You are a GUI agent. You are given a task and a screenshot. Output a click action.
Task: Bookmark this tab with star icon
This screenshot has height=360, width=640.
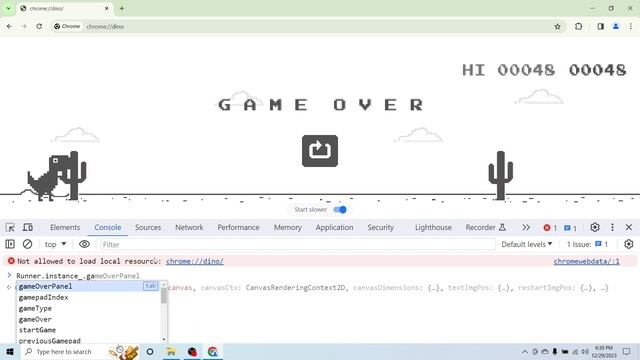pos(557,27)
